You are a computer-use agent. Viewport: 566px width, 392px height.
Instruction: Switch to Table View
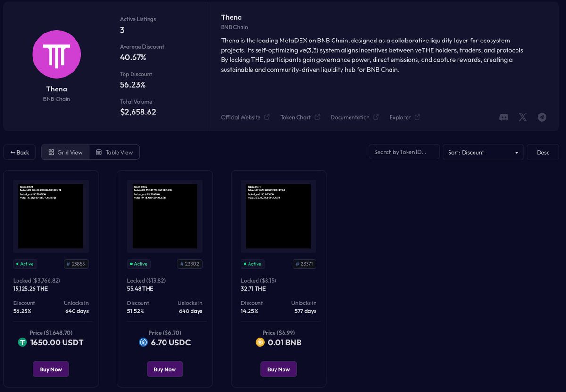click(114, 152)
